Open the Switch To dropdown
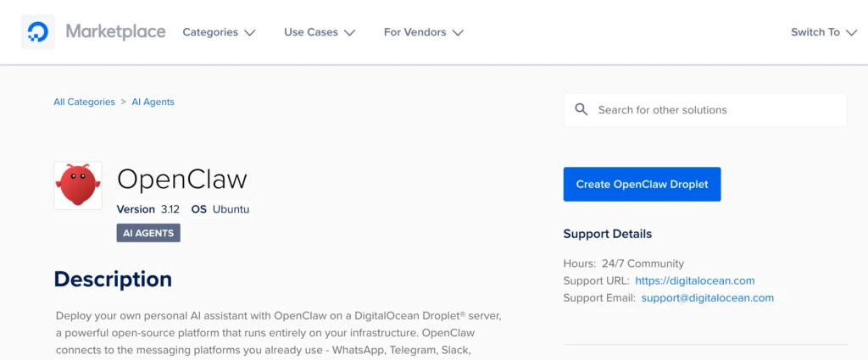 tap(824, 32)
